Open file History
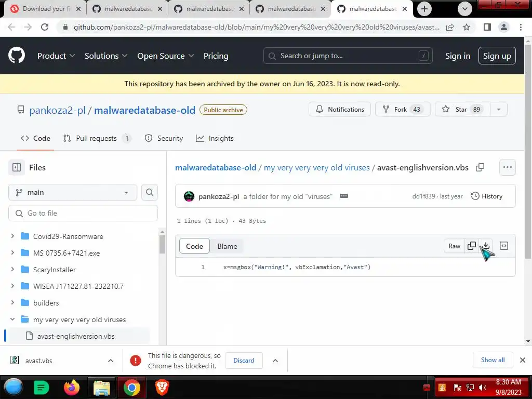The height and width of the screenshot is (399, 532). point(486,196)
